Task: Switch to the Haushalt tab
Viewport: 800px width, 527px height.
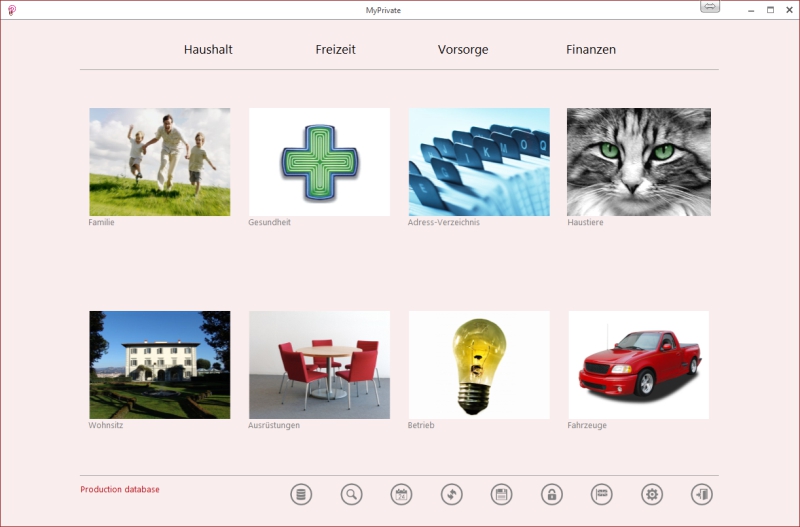Action: point(208,49)
